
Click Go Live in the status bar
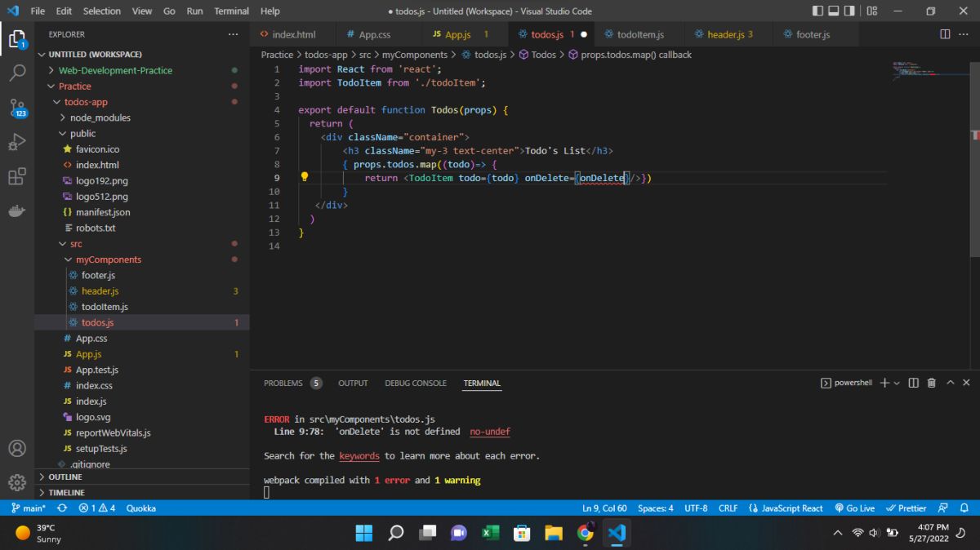pos(854,508)
